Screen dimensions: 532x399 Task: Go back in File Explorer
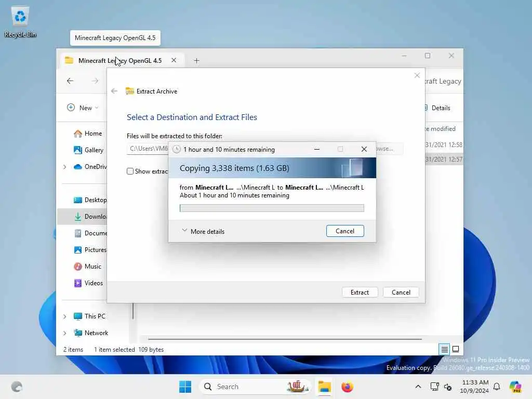coord(70,81)
